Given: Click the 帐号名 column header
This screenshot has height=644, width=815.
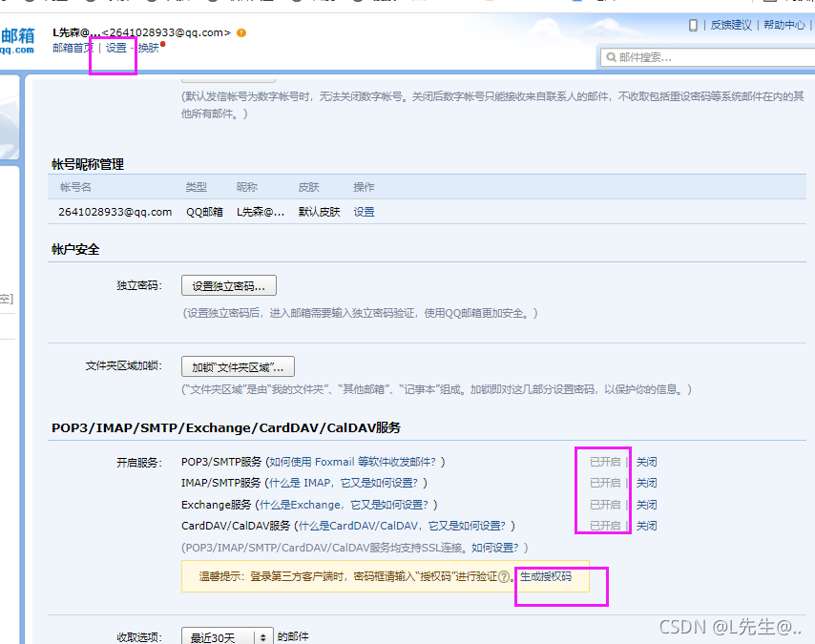Looking at the screenshot, I should 75,187.
